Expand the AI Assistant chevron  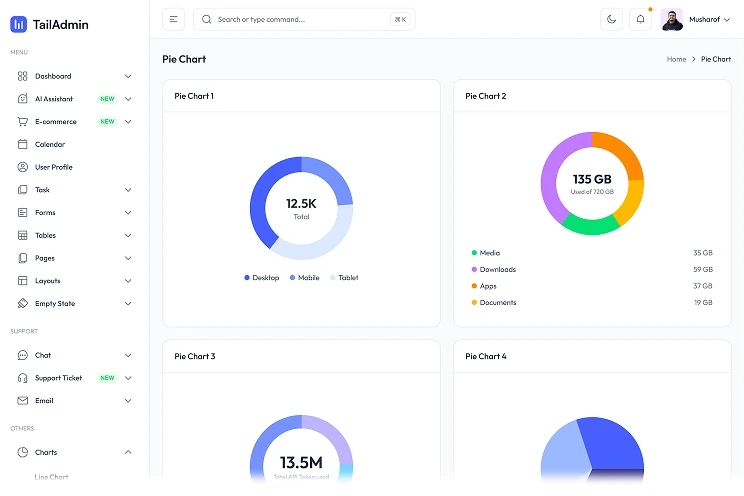(x=128, y=99)
